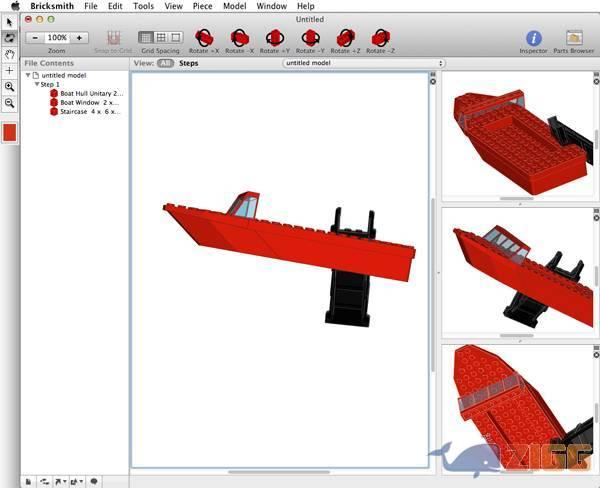The image size is (600, 488).
Task: Open the Piece menu
Action: (x=204, y=6)
